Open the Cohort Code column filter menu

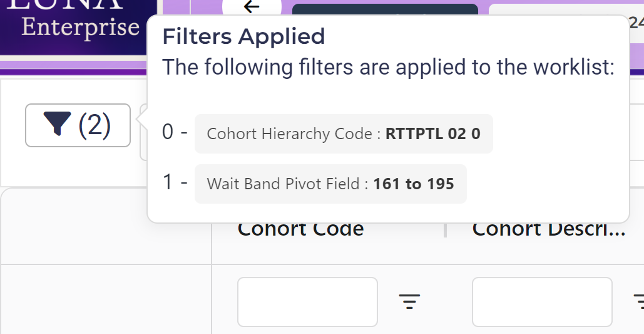tap(410, 302)
